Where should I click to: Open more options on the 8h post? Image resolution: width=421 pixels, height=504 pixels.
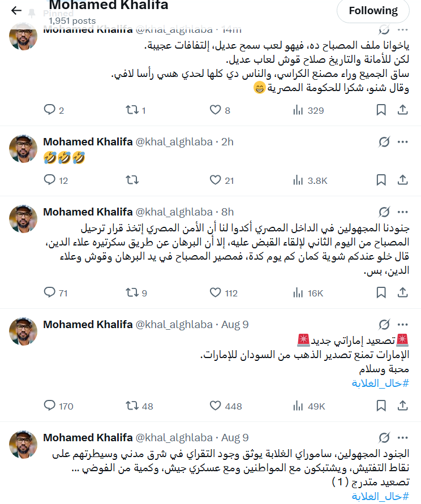coord(403,212)
